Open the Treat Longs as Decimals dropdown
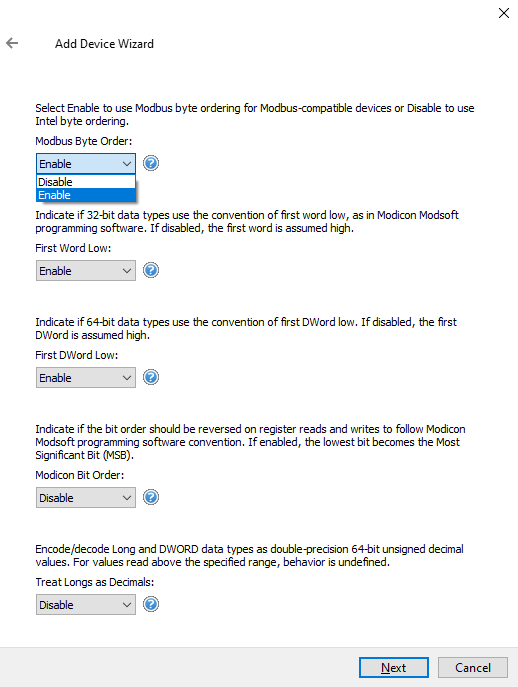 (86, 605)
